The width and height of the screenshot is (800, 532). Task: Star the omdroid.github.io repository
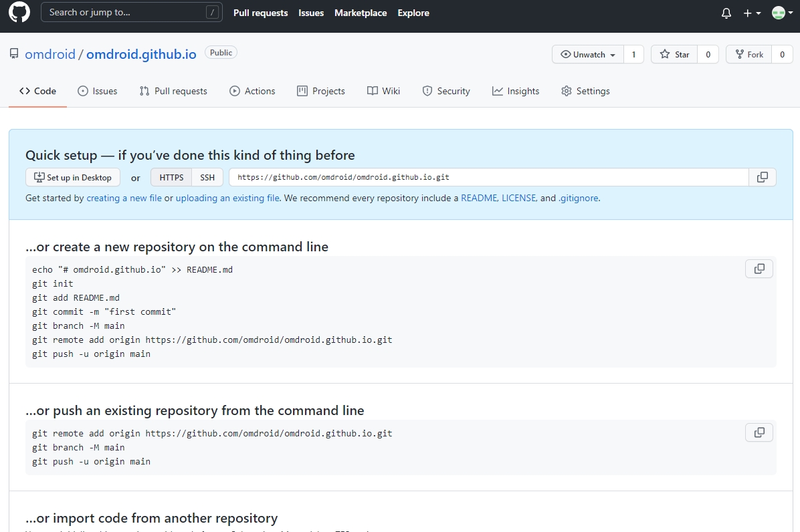tap(674, 55)
